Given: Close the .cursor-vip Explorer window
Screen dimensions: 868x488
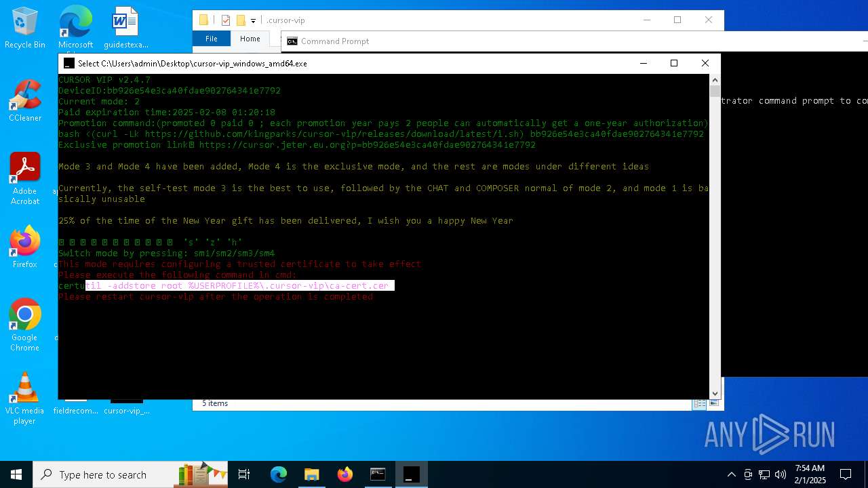Looking at the screenshot, I should pos(709,20).
